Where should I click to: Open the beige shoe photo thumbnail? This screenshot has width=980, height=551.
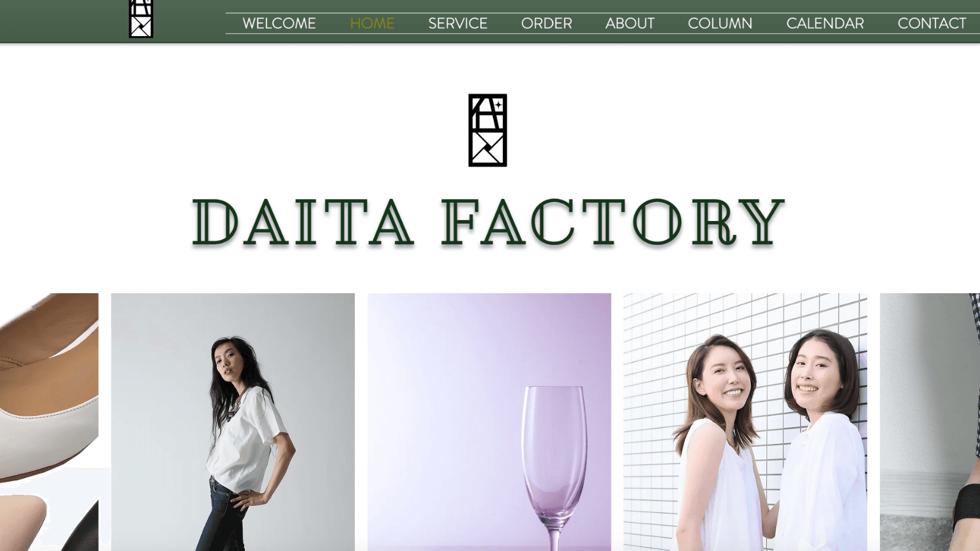(x=49, y=386)
